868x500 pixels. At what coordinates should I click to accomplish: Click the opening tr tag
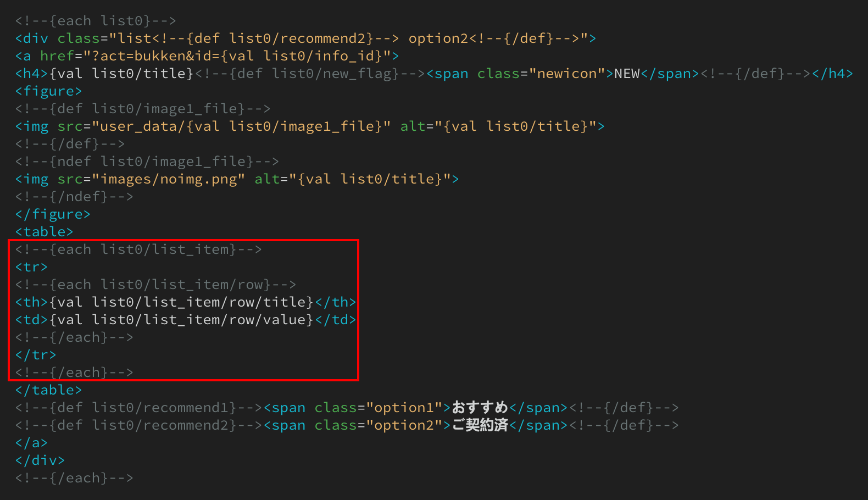(31, 267)
